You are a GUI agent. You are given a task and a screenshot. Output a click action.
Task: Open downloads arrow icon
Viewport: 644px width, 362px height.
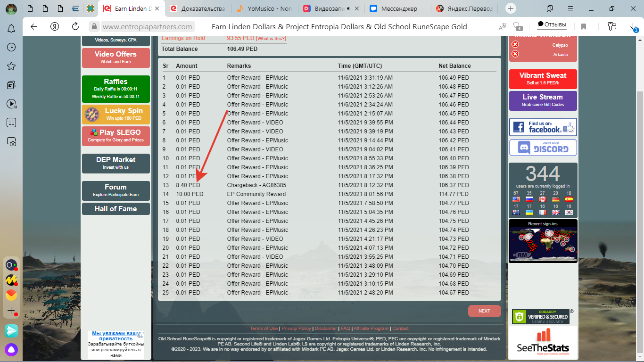pos(634,27)
